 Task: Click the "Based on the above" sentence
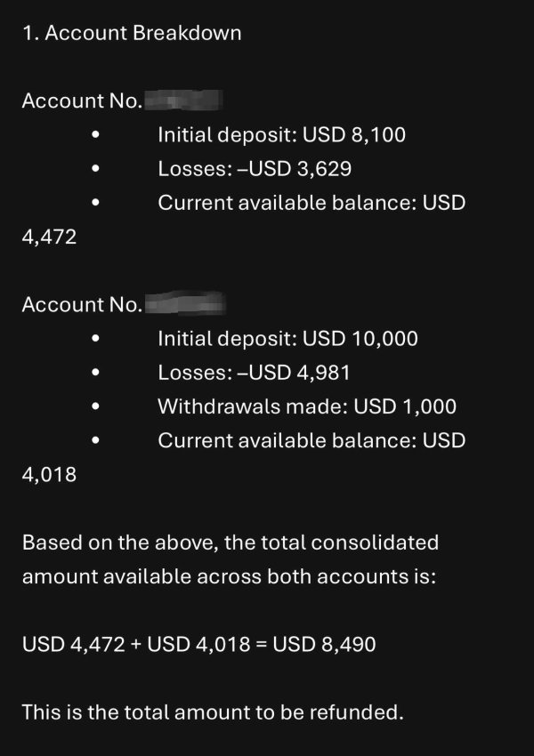coord(230,542)
